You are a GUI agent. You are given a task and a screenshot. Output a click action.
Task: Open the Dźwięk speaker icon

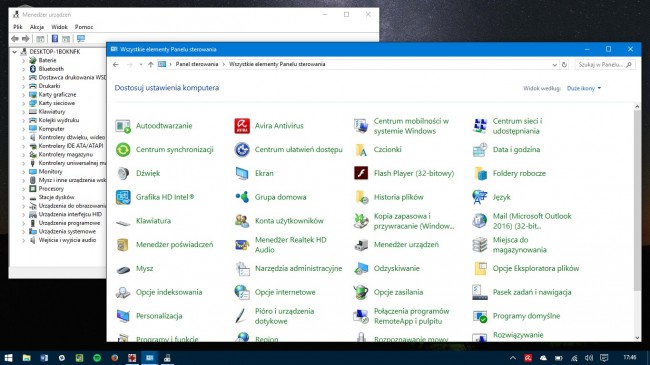pyautogui.click(x=123, y=173)
